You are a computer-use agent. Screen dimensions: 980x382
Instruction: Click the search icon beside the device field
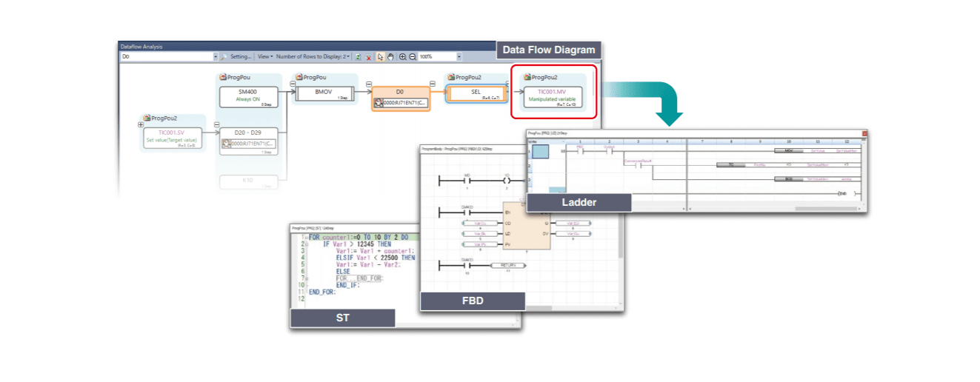(224, 56)
